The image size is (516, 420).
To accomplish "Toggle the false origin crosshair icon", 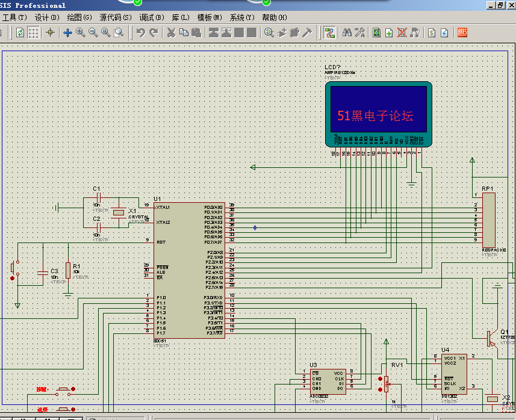I will (51, 32).
